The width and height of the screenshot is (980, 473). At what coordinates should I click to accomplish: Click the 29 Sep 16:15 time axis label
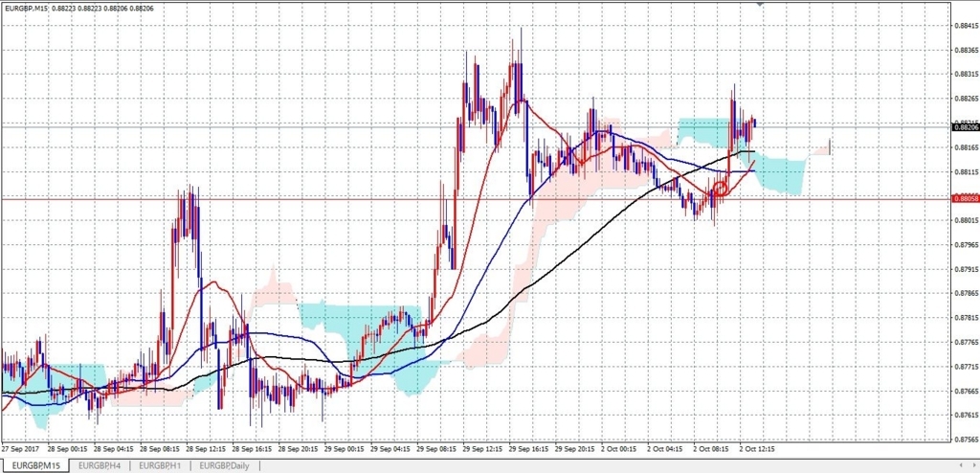point(529,449)
